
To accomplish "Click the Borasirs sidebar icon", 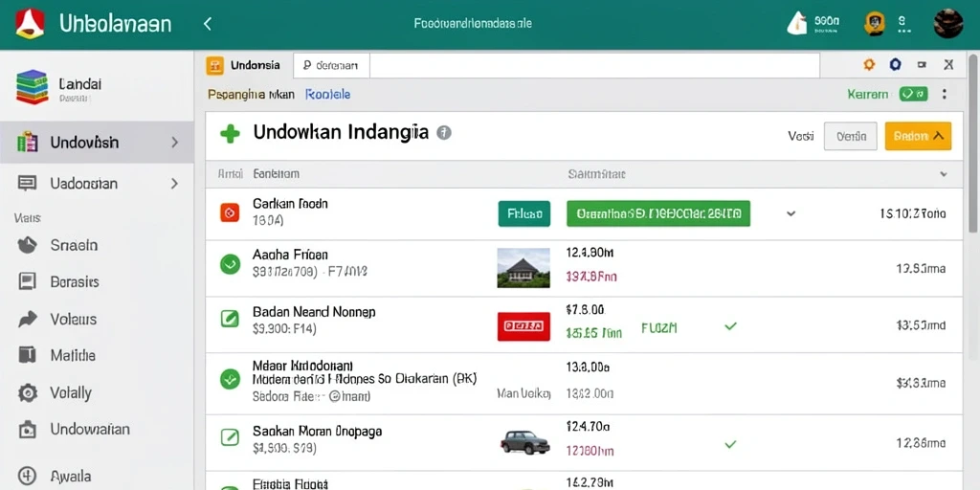I will (x=27, y=282).
